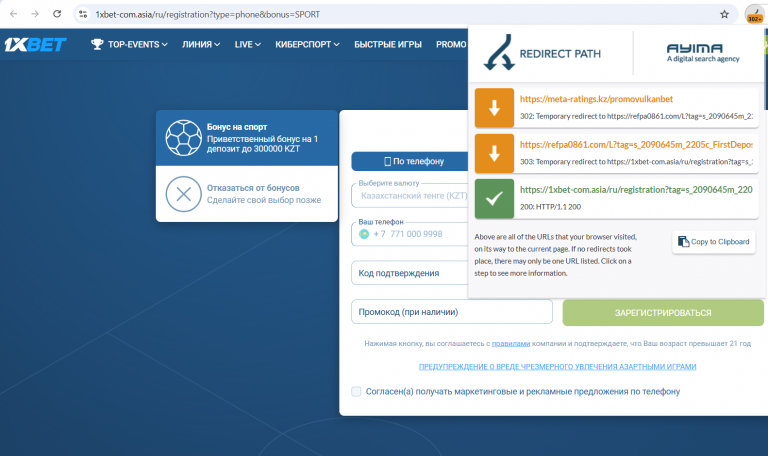The width and height of the screenshot is (768, 456).
Task: Click the Ayima agency logo
Action: click(703, 53)
